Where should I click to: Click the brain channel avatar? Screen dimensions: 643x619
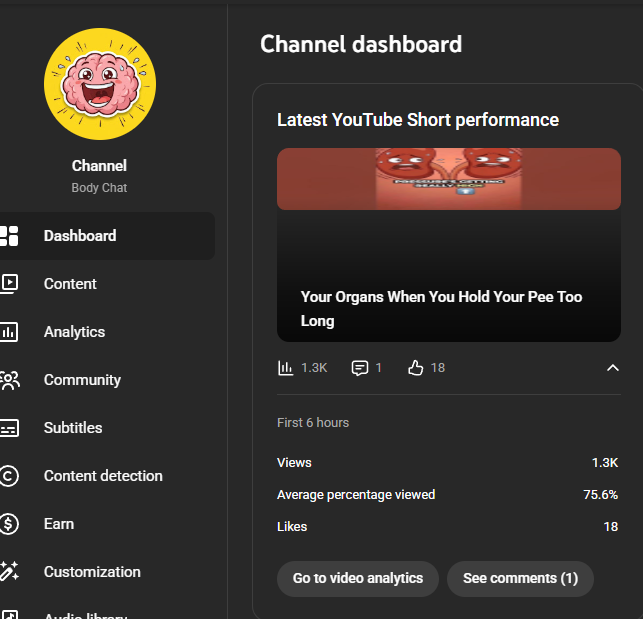(100, 84)
